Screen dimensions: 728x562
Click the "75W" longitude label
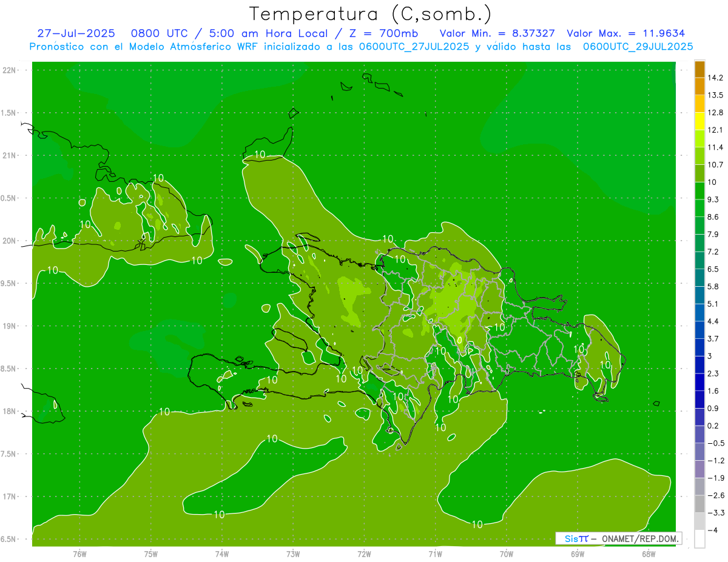coord(151,554)
